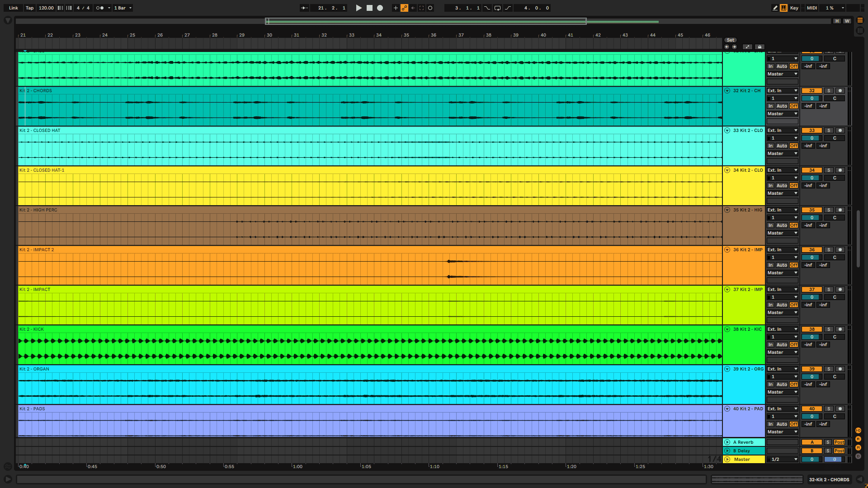
Task: Click the Arrangement Record button
Action: click(x=380, y=8)
